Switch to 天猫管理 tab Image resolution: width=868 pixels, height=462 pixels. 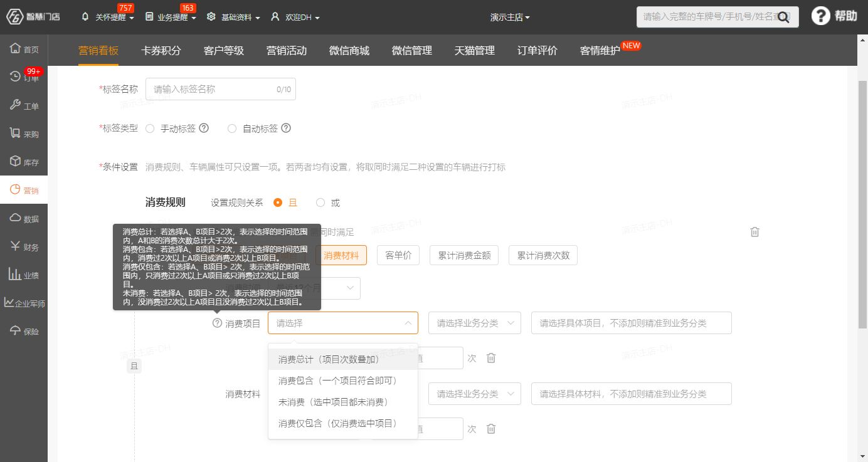point(475,51)
